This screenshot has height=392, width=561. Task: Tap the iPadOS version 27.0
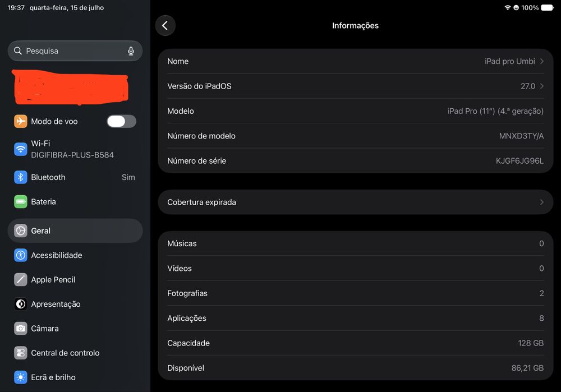tap(528, 86)
